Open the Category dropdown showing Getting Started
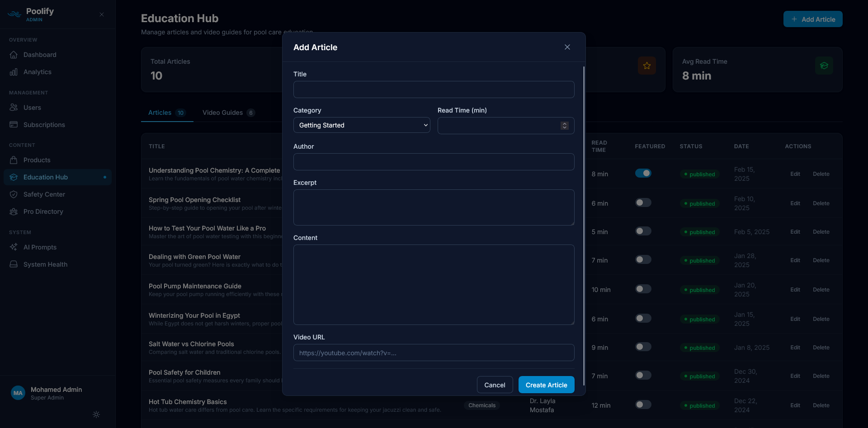Screen dimensions: 868x428 click(362, 125)
